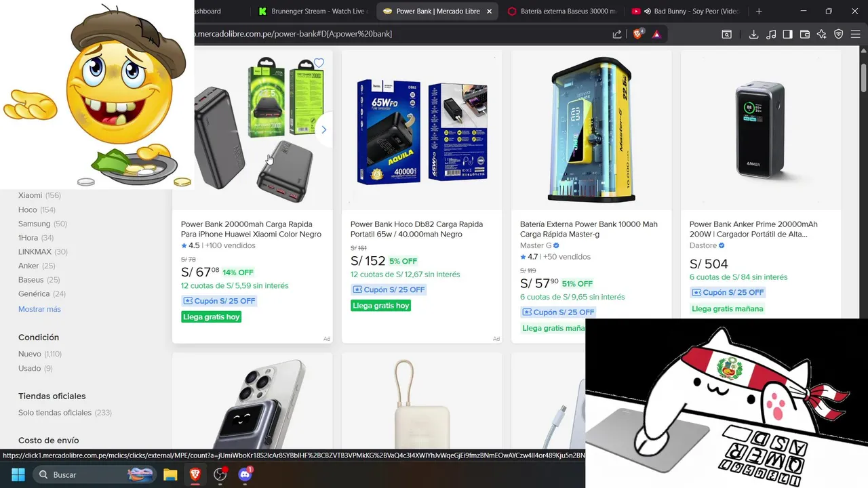The width and height of the screenshot is (868, 488).
Task: Open the Brave Wallet icon
Action: pyautogui.click(x=805, y=34)
